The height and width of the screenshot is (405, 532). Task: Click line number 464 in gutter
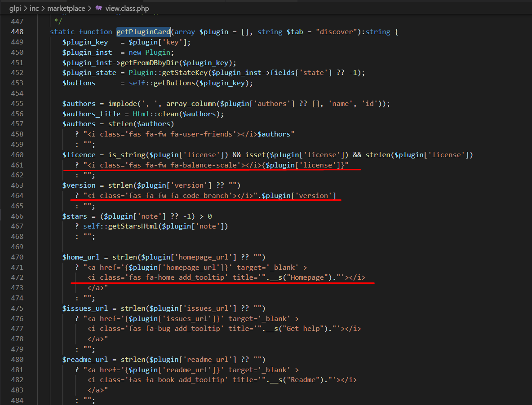click(x=17, y=196)
